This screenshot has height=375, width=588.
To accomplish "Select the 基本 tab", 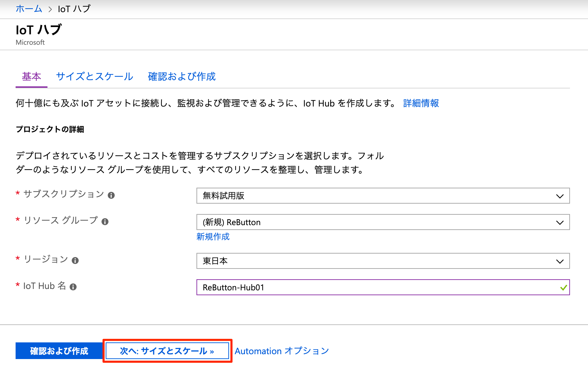I will 32,76.
